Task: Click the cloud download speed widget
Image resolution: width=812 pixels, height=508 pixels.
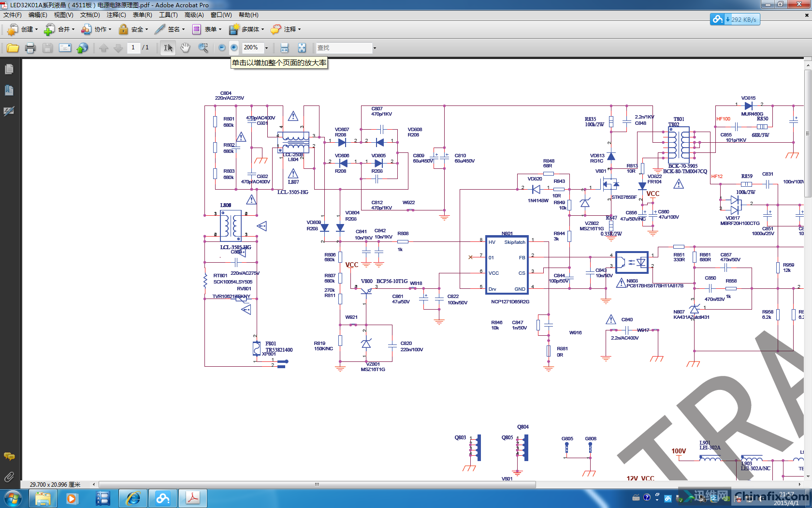Action: pyautogui.click(x=735, y=19)
